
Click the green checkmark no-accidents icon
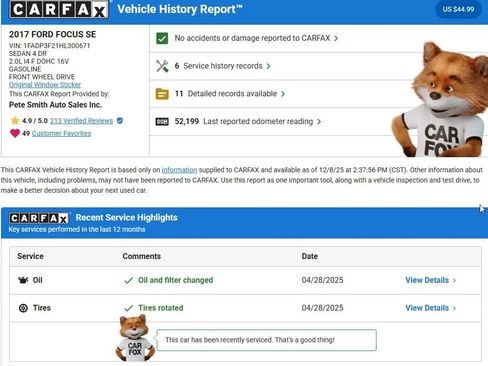tap(162, 38)
